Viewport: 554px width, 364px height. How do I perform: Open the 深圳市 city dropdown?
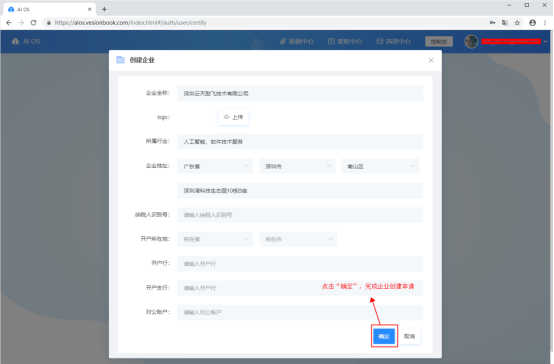[x=297, y=166]
